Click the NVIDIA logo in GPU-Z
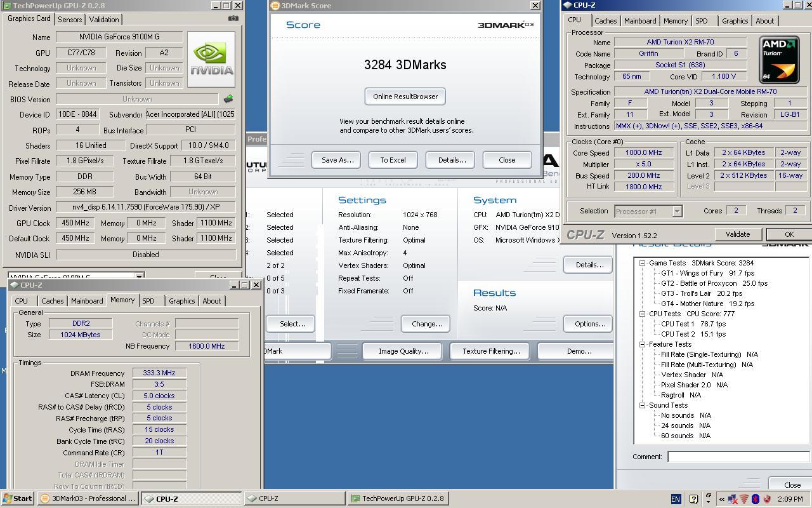The image size is (812, 508). 211,60
